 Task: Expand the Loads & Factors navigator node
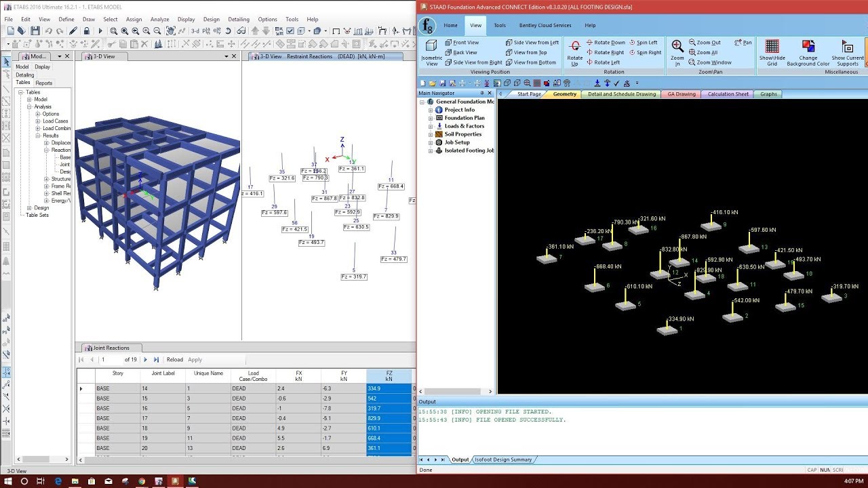pos(431,126)
